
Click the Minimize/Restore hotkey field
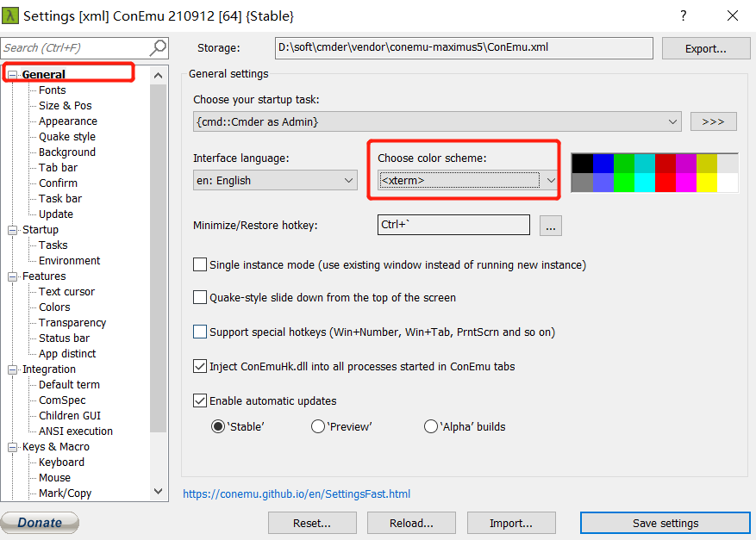click(x=453, y=225)
